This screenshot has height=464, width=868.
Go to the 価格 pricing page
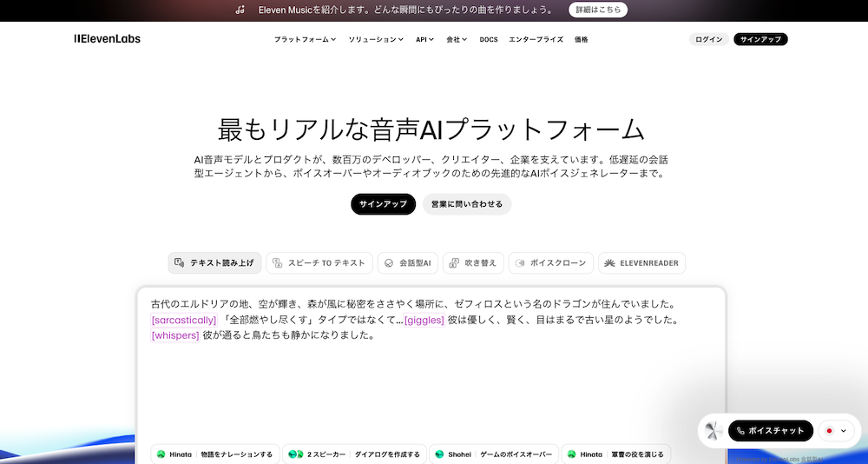581,39
